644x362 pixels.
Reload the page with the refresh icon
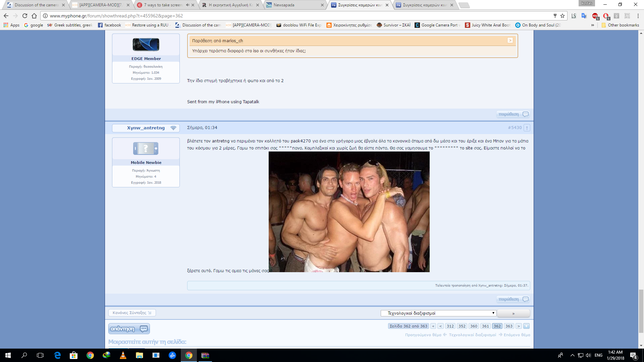25,16
